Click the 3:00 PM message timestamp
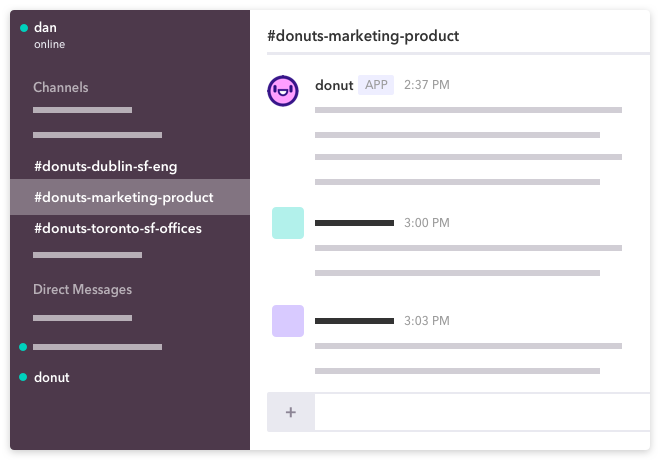660x460 pixels. [427, 223]
